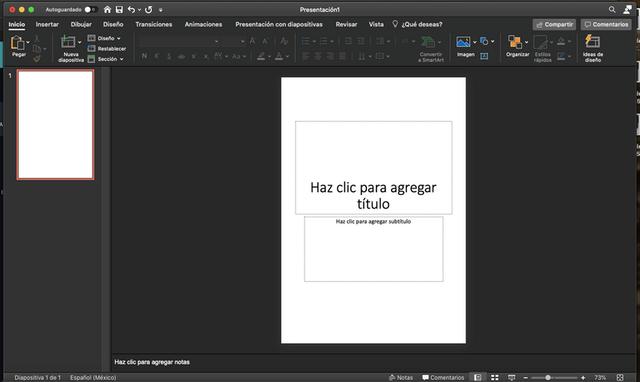Open the Revisar tab
The width and height of the screenshot is (640, 382).
(x=346, y=24)
